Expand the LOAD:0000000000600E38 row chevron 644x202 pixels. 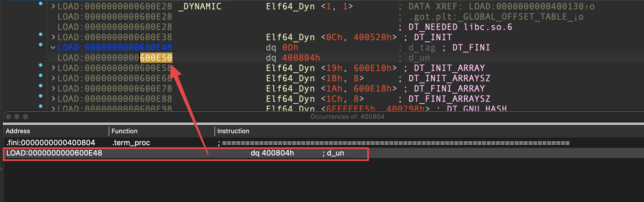click(53, 37)
